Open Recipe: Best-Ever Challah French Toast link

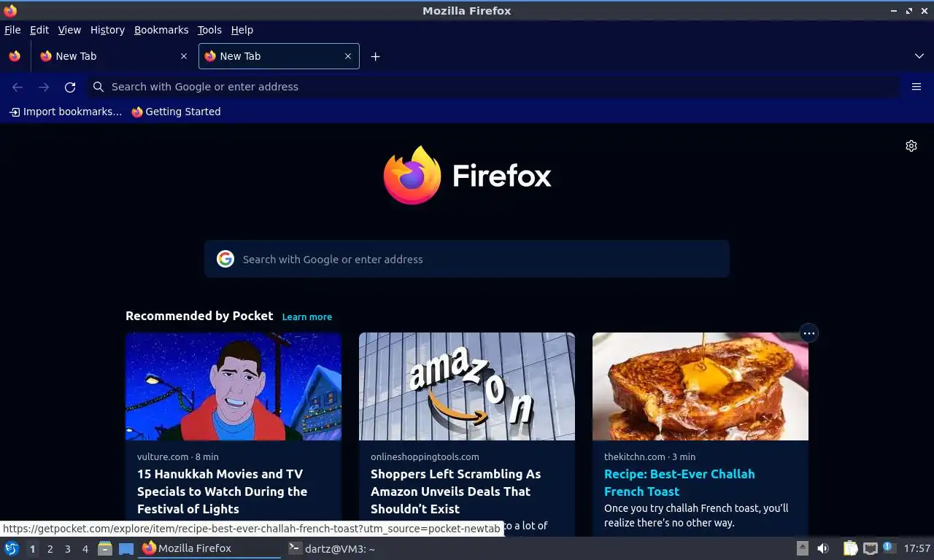click(679, 483)
